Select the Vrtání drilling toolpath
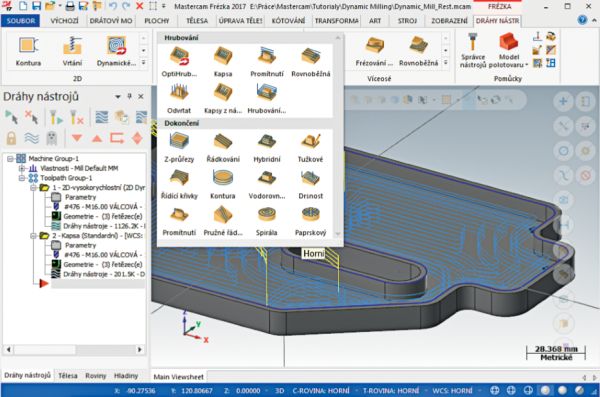The image size is (600, 397). (72, 51)
